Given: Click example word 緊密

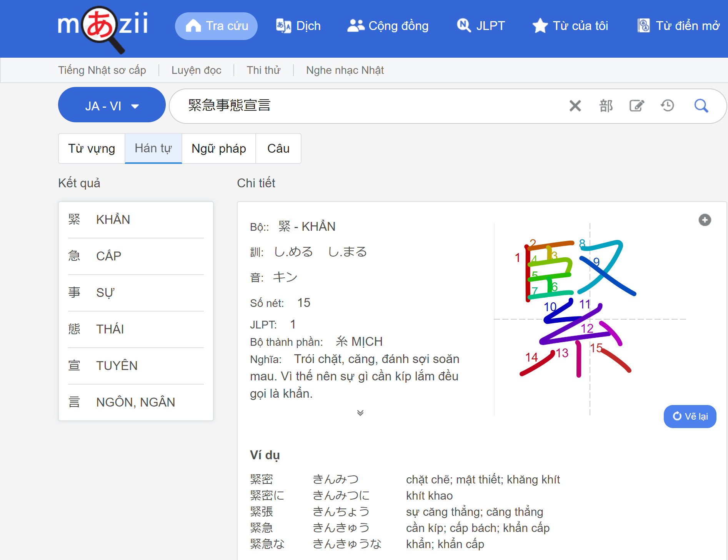Looking at the screenshot, I should pos(262,479).
